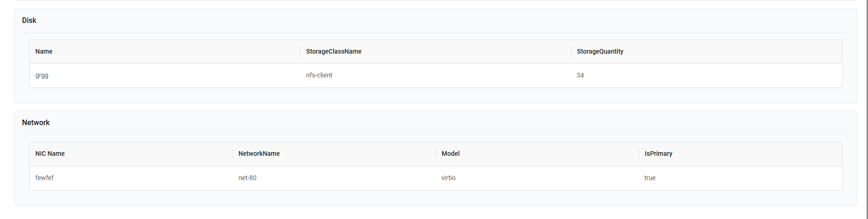The width and height of the screenshot is (868, 219).
Task: Select the StorageClassName column header
Action: 334,51
